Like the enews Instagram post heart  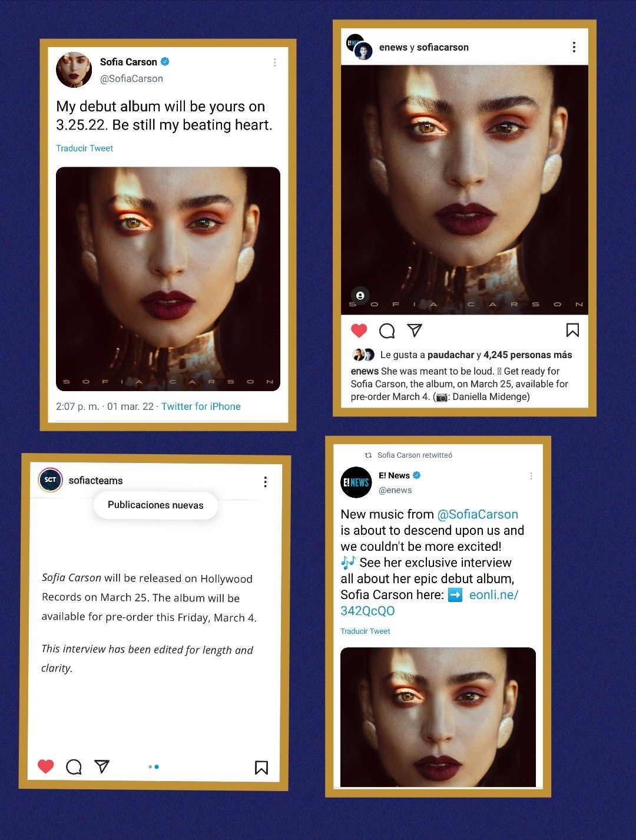(x=359, y=330)
